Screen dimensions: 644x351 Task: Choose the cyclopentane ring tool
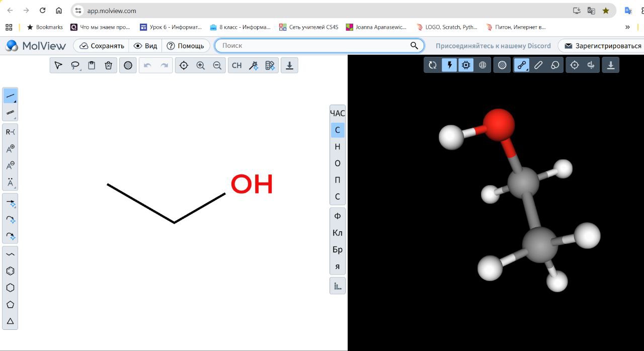click(10, 304)
